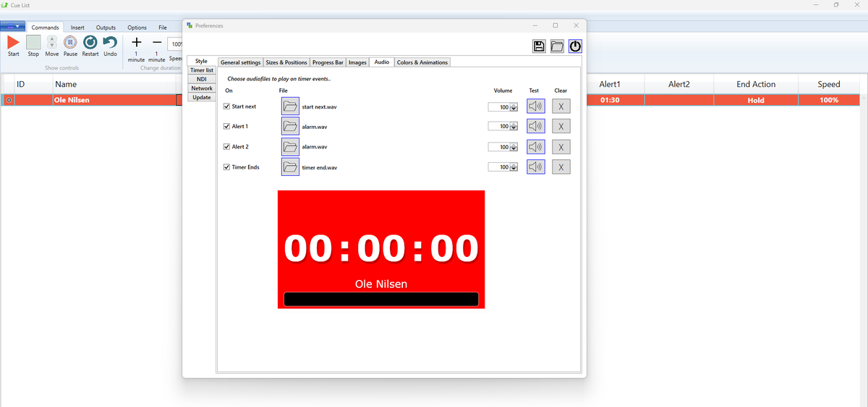Viewport: 868px width, 407px height.
Task: Click the Alert2 column header
Action: click(x=678, y=84)
